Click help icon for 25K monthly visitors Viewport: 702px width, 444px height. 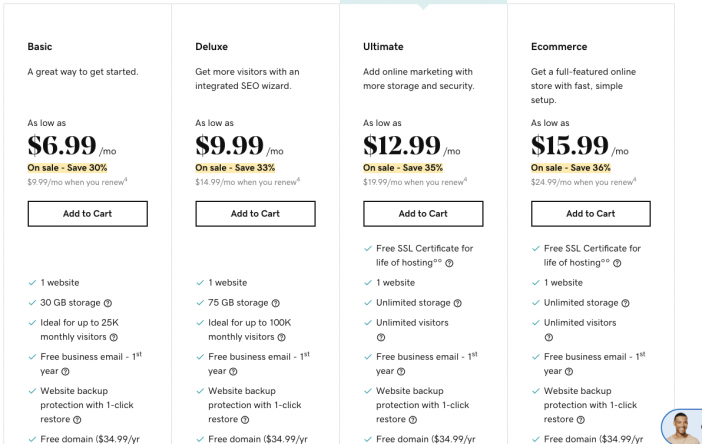114,337
